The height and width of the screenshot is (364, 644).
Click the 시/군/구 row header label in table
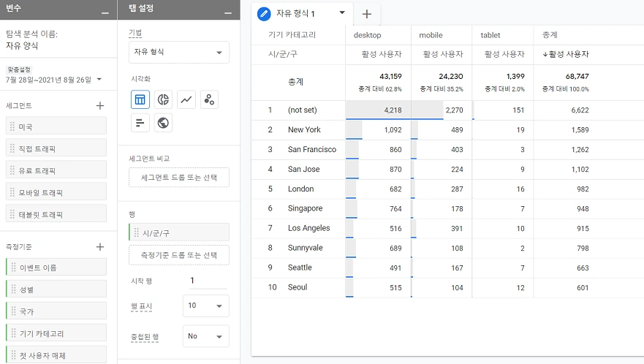pos(283,54)
